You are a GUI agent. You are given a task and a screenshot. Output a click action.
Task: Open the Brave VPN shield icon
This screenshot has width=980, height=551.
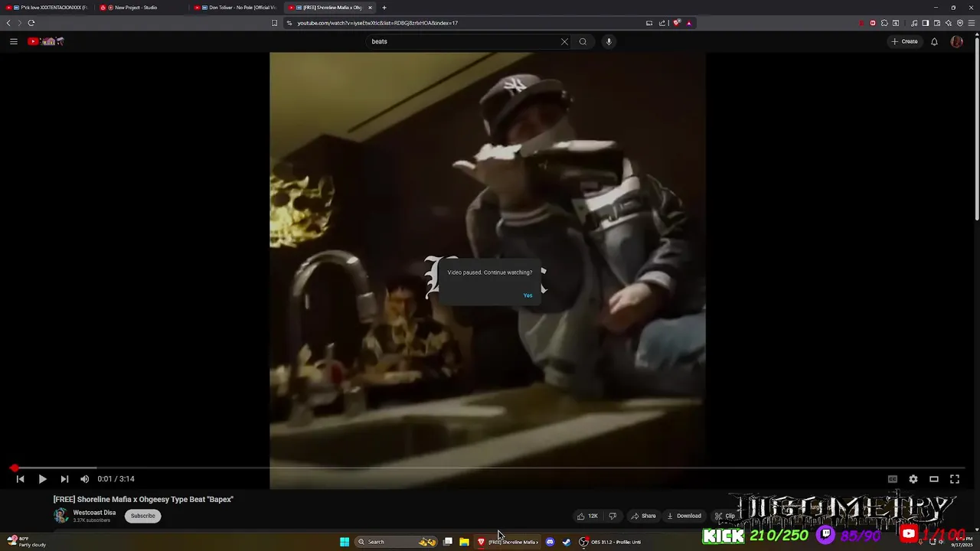960,23
